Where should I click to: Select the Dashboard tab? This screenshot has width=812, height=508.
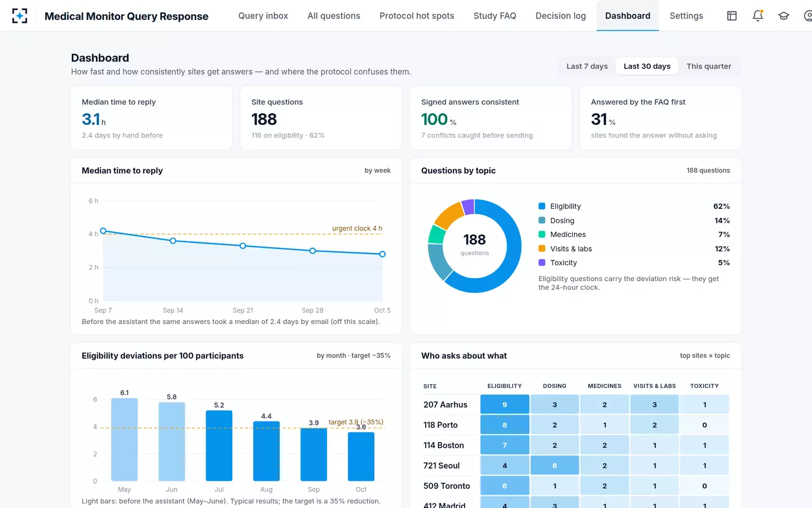pyautogui.click(x=628, y=16)
